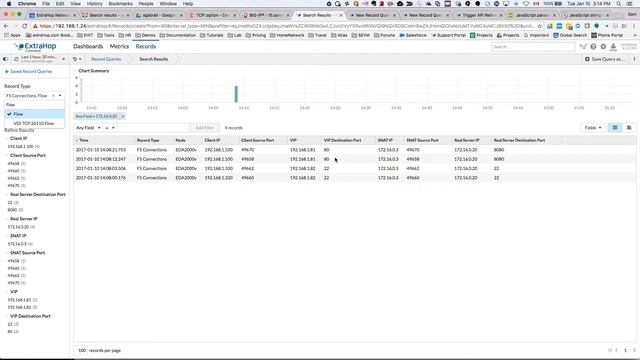Open the settings gear icon

click(603, 47)
